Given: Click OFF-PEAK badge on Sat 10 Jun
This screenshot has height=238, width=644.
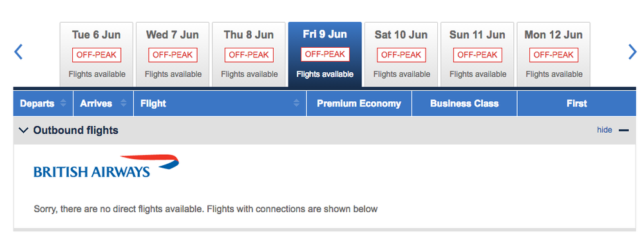Looking at the screenshot, I should coord(401,55).
